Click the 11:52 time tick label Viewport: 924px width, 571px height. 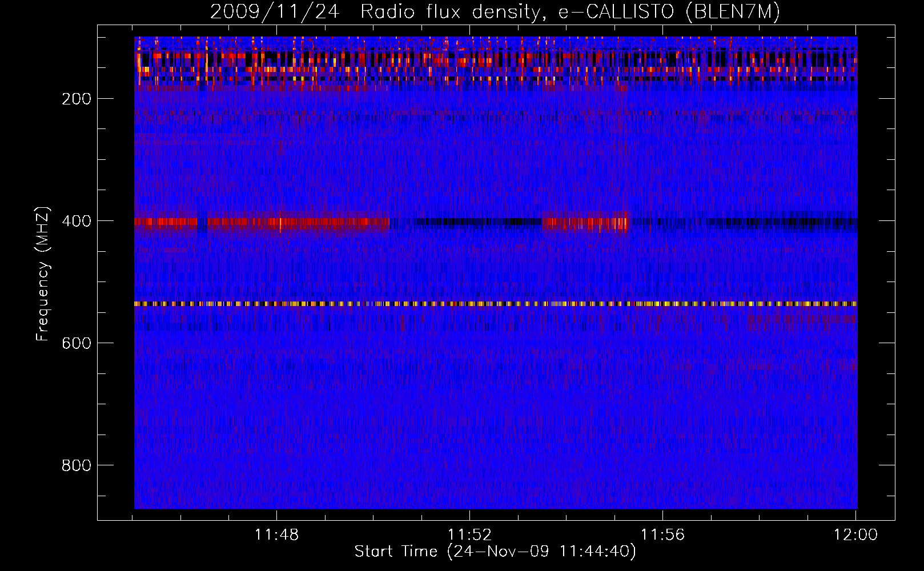[469, 535]
